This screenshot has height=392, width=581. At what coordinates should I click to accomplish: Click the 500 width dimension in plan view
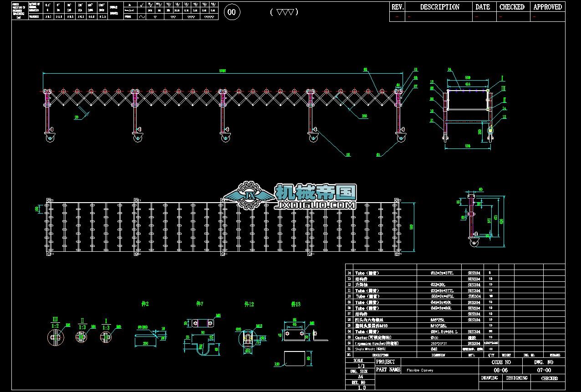[412, 227]
